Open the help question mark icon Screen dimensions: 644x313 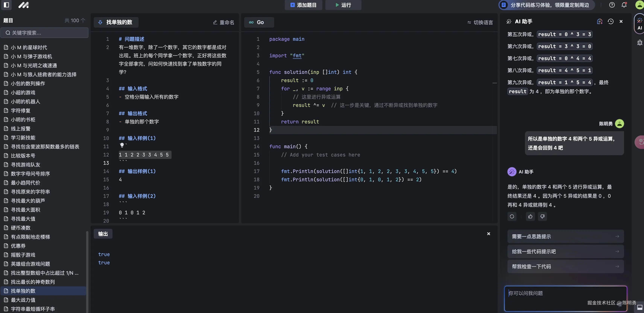tap(612, 5)
